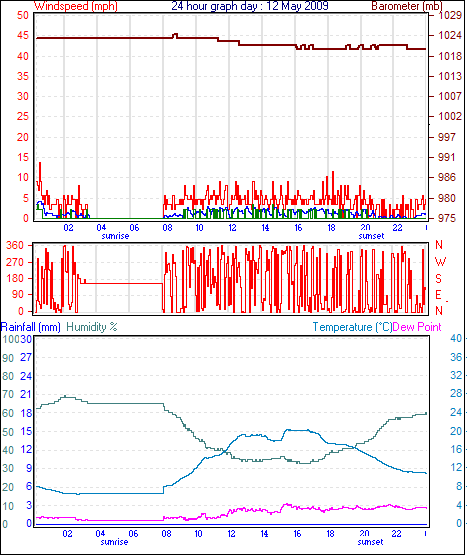The image size is (467, 559).
Task: Click the humidity axis value 70
Action: click(x=8, y=395)
